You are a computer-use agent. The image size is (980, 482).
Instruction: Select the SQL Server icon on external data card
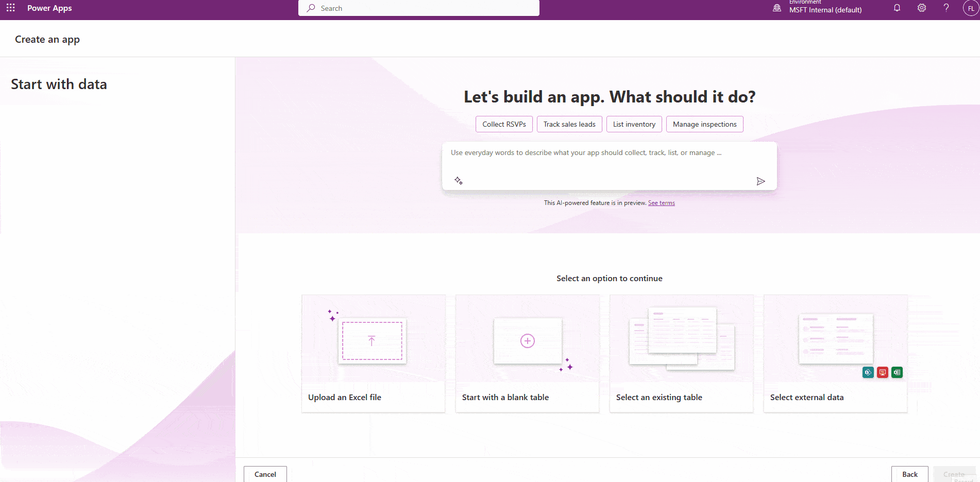point(882,372)
